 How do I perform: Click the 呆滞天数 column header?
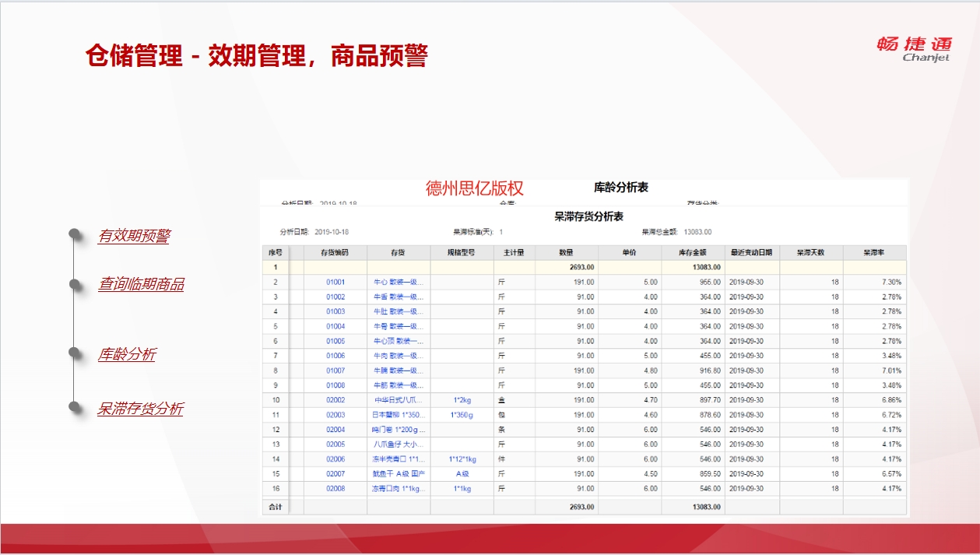(x=810, y=252)
